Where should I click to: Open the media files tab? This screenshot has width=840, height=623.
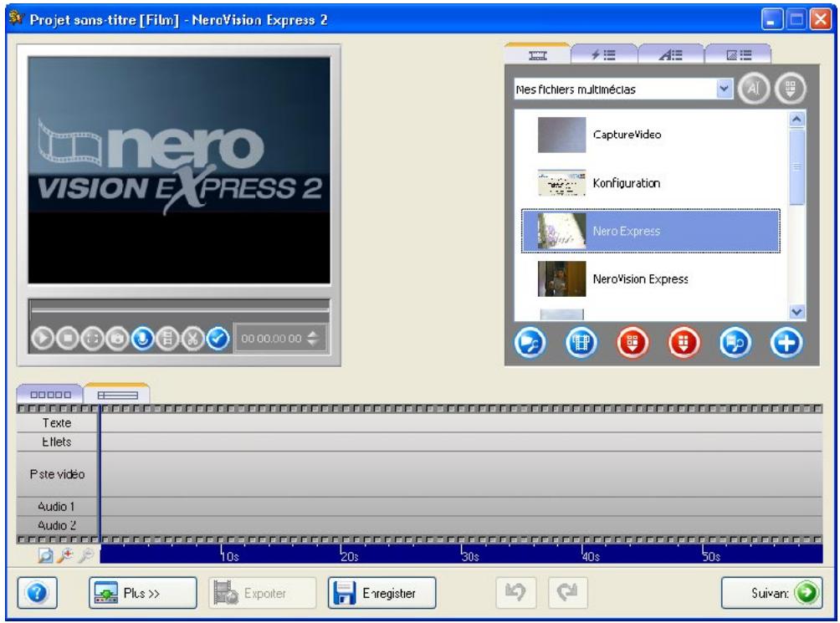537,55
